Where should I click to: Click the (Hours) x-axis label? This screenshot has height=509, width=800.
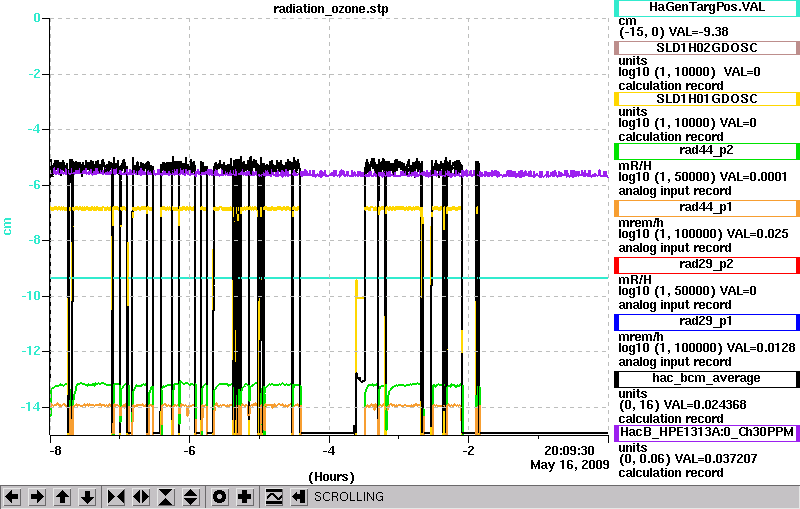tap(331, 477)
